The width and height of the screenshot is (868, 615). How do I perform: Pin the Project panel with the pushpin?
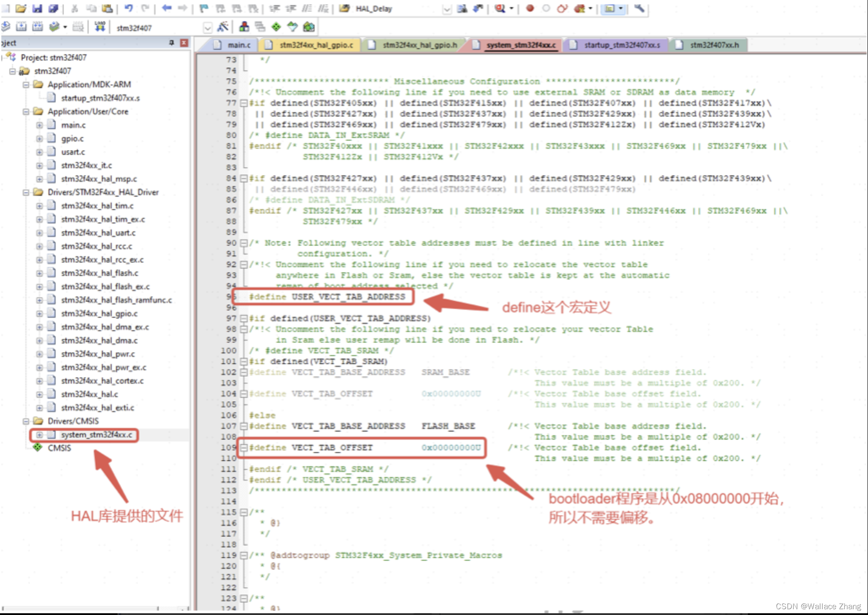pos(171,43)
